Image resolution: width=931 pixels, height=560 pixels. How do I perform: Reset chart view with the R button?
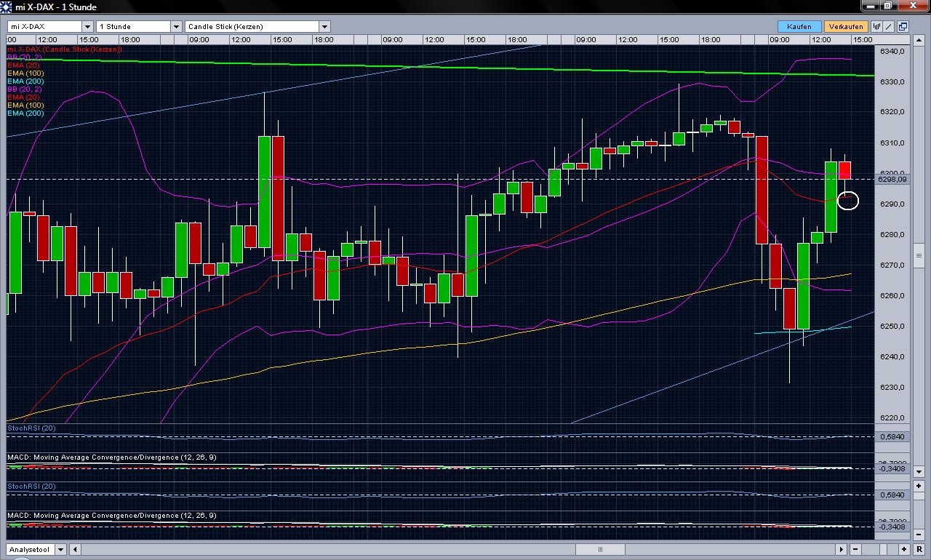pos(919,549)
